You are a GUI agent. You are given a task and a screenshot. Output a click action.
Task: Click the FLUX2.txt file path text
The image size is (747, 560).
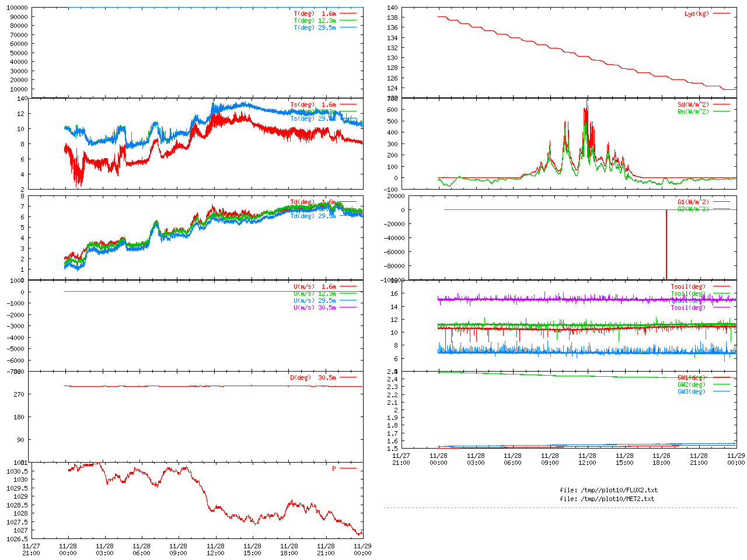click(x=609, y=490)
